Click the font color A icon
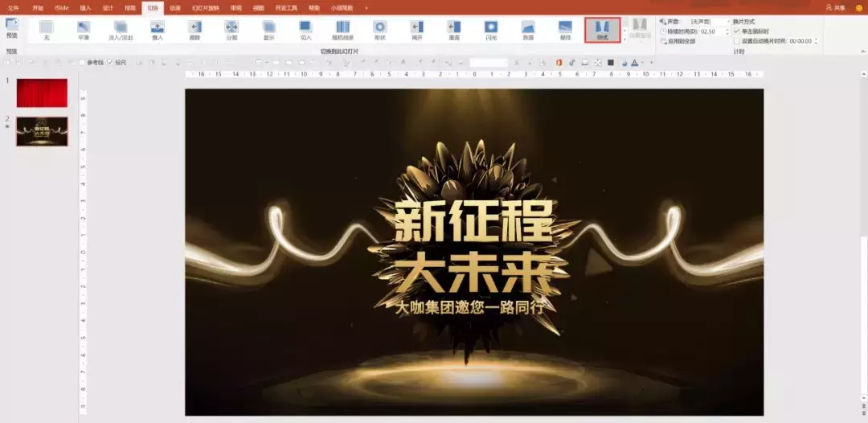 635,63
